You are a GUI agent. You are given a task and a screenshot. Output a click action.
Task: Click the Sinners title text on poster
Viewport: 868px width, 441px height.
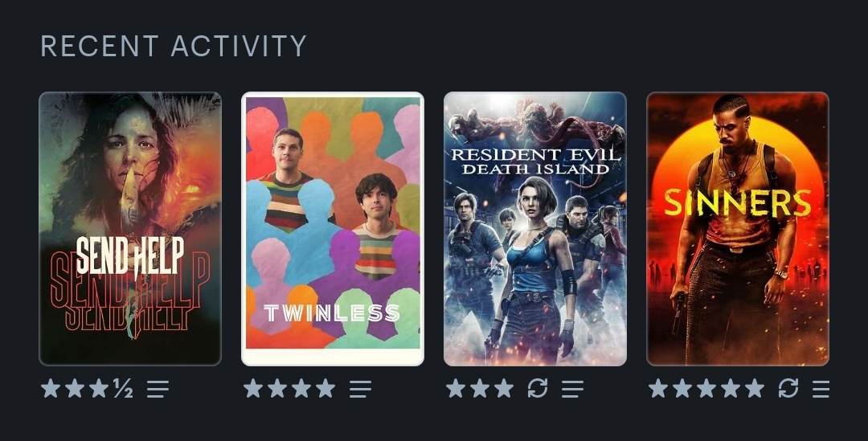(737, 202)
